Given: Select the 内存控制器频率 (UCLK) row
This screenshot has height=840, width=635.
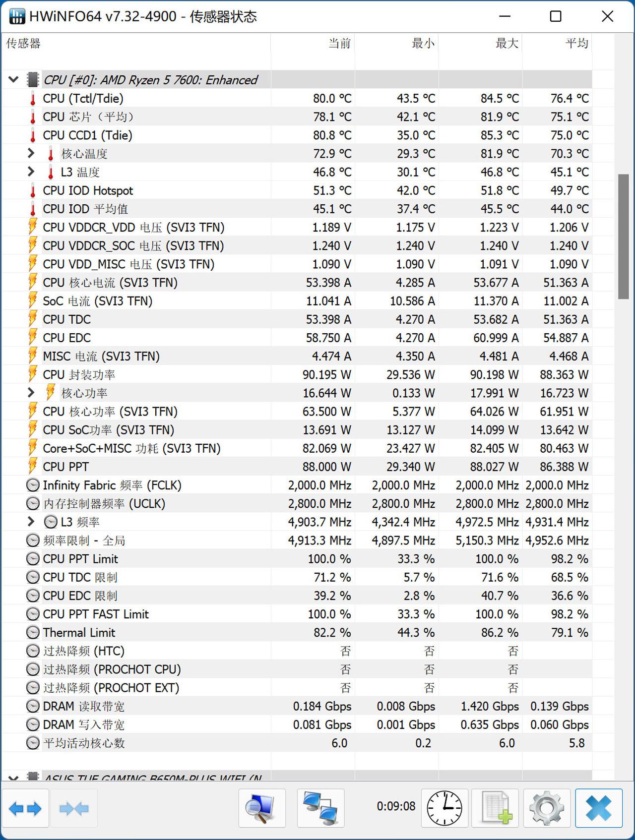Looking at the screenshot, I should tap(297, 504).
